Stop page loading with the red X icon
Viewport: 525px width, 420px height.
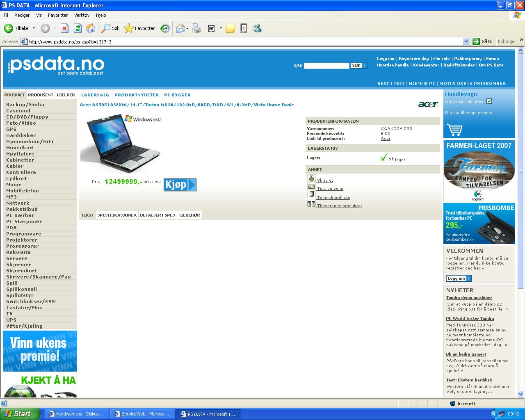[64, 28]
